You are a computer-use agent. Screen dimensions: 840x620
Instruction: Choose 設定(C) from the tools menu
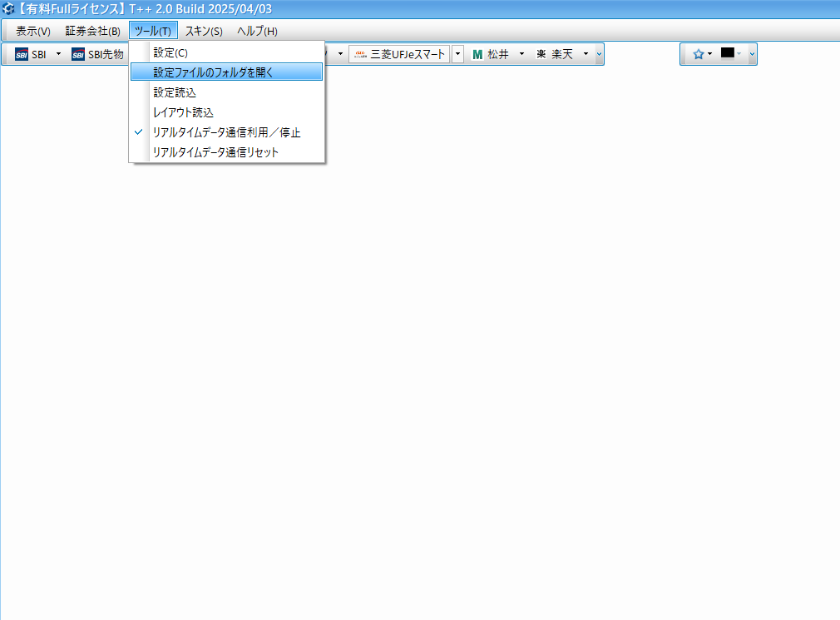[170, 52]
